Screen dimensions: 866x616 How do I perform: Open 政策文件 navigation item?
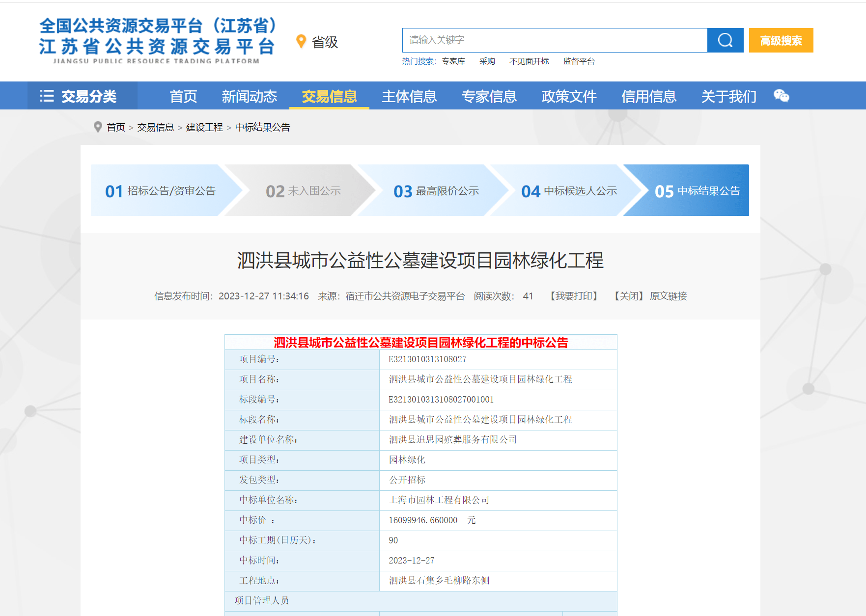tap(569, 96)
